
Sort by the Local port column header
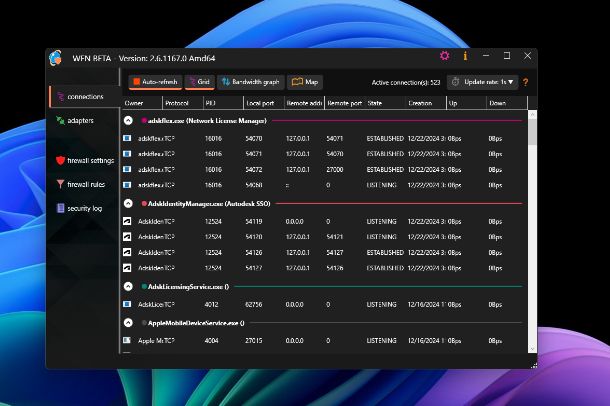(x=264, y=103)
